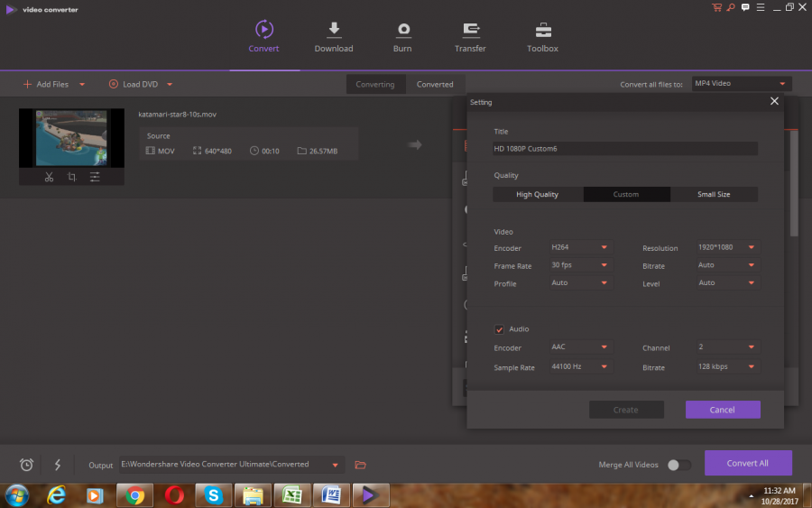Viewport: 812px width, 508px height.
Task: Click Add Files button
Action: [x=46, y=84]
